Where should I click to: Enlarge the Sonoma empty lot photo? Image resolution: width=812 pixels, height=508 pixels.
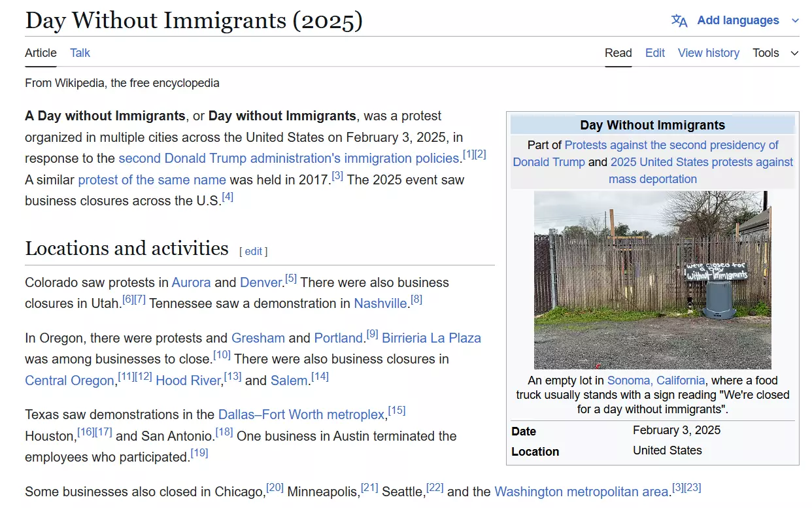(652, 280)
